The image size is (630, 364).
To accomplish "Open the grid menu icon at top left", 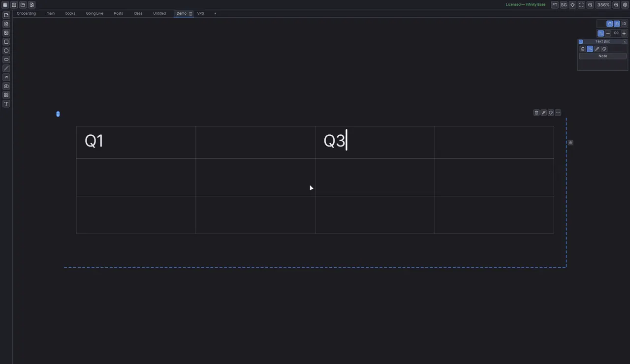I will tap(5, 5).
